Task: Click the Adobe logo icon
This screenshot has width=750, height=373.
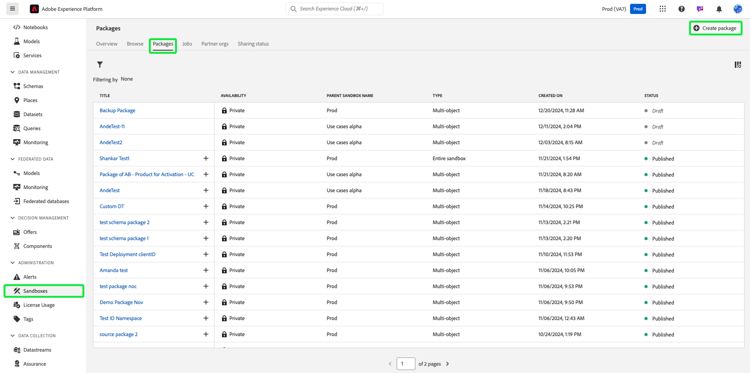Action: 34,9
